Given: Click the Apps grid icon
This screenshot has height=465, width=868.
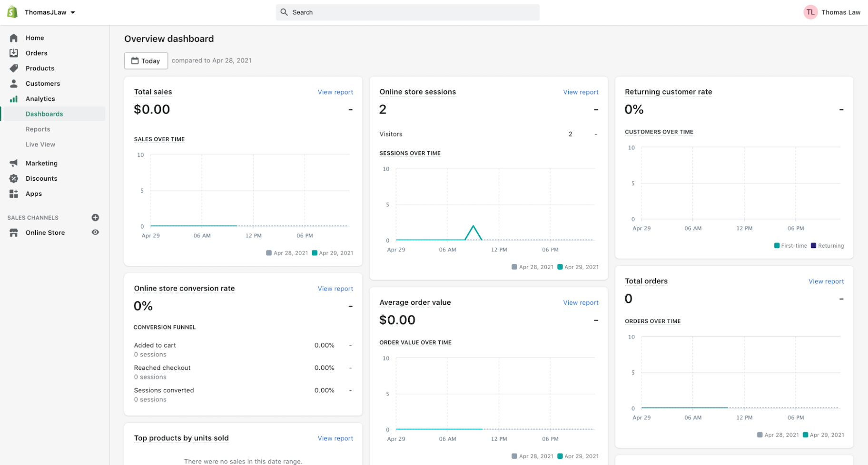Looking at the screenshot, I should (x=14, y=194).
